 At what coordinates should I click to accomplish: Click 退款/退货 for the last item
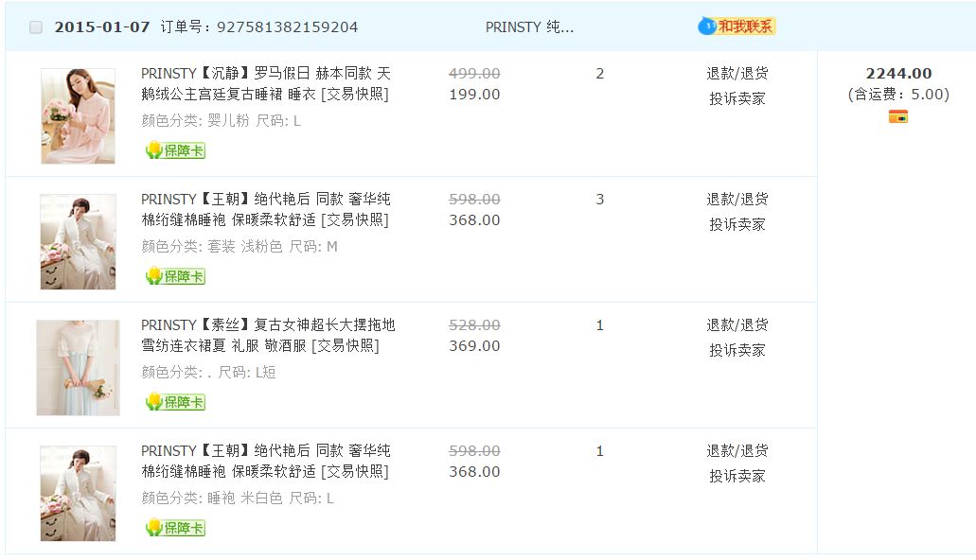[x=737, y=451]
